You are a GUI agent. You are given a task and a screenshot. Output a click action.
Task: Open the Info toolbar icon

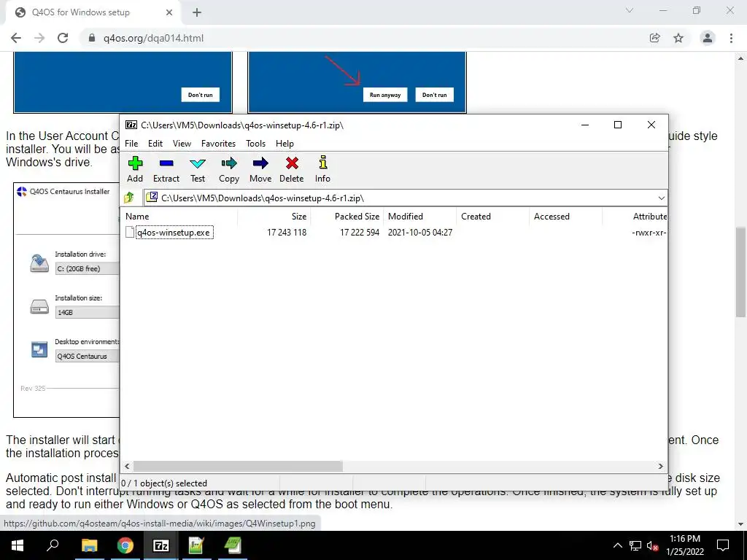(x=322, y=163)
